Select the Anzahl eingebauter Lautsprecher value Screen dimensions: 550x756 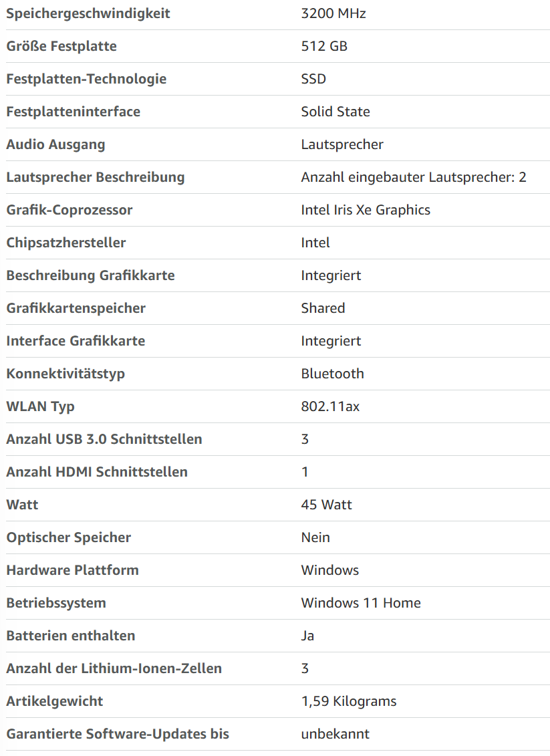click(x=414, y=177)
